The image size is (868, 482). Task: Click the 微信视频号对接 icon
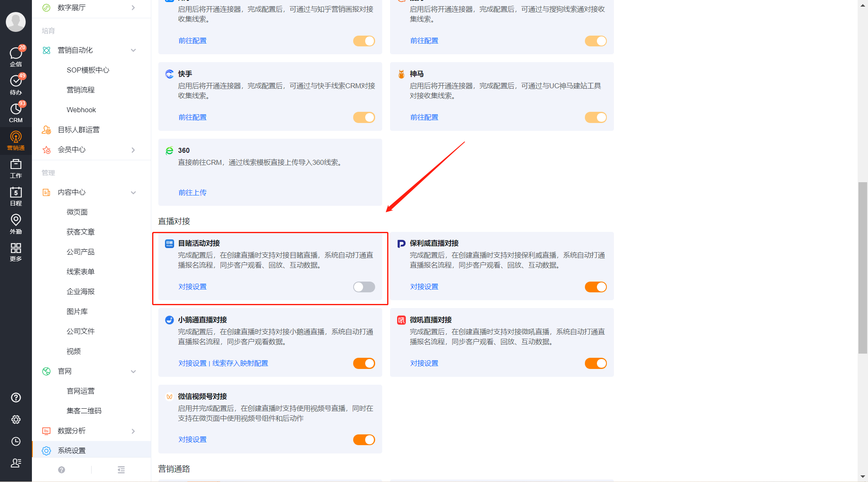pyautogui.click(x=170, y=397)
